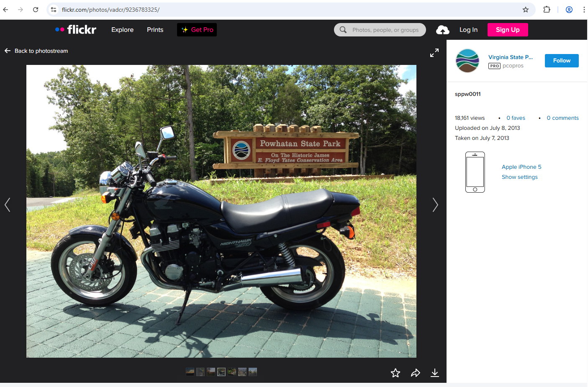588x387 pixels.
Task: Enlarge photo with the fullscreen expand icon
Action: pos(434,53)
